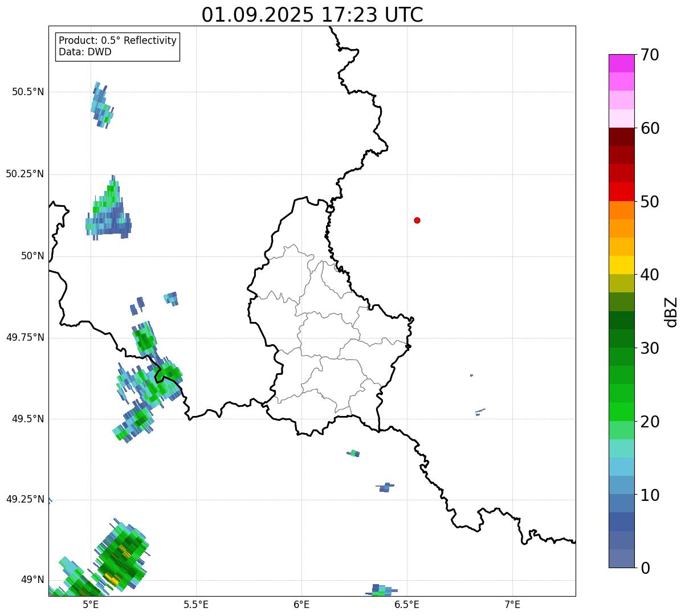
Task: Click the colorbar tick value 10
Action: (x=650, y=495)
